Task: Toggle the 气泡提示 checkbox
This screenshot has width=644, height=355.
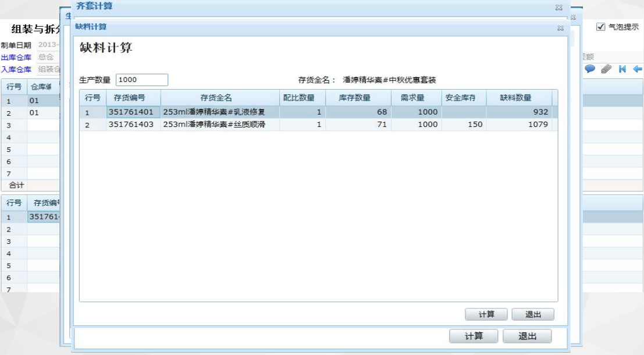Action: pos(600,27)
